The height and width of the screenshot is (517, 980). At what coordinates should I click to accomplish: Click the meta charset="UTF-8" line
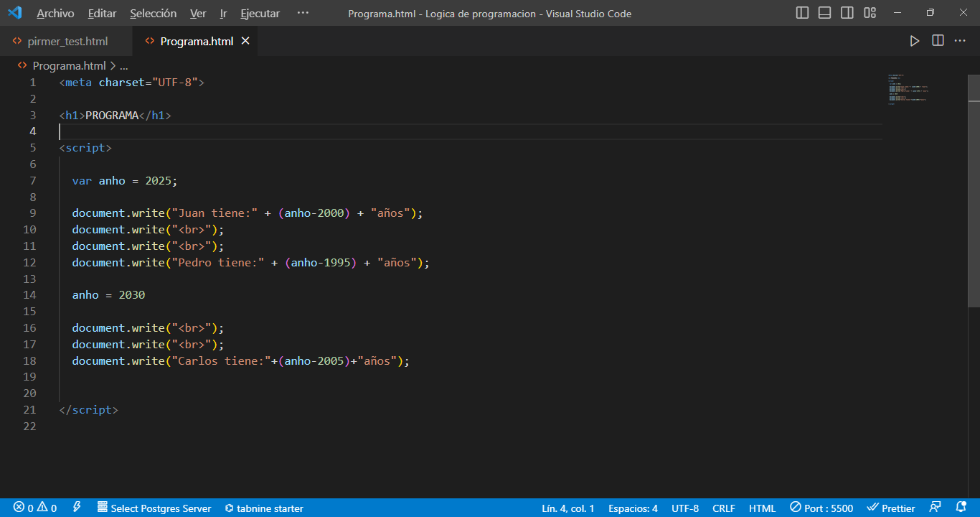tap(132, 83)
